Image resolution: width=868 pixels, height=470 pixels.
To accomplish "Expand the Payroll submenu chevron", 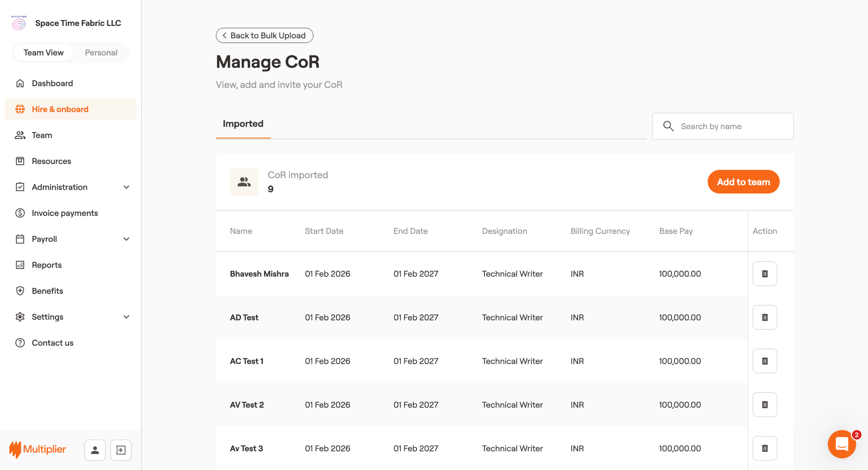I will tap(126, 239).
